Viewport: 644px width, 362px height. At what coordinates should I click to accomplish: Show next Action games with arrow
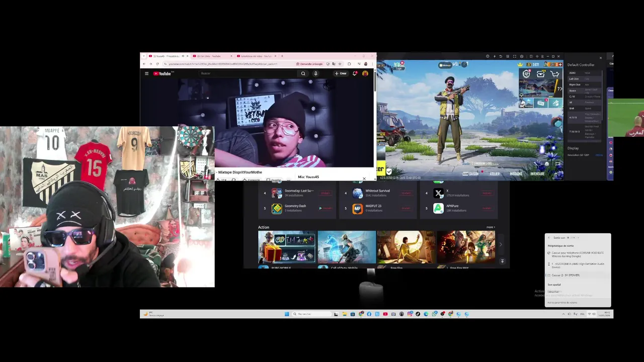500,245
